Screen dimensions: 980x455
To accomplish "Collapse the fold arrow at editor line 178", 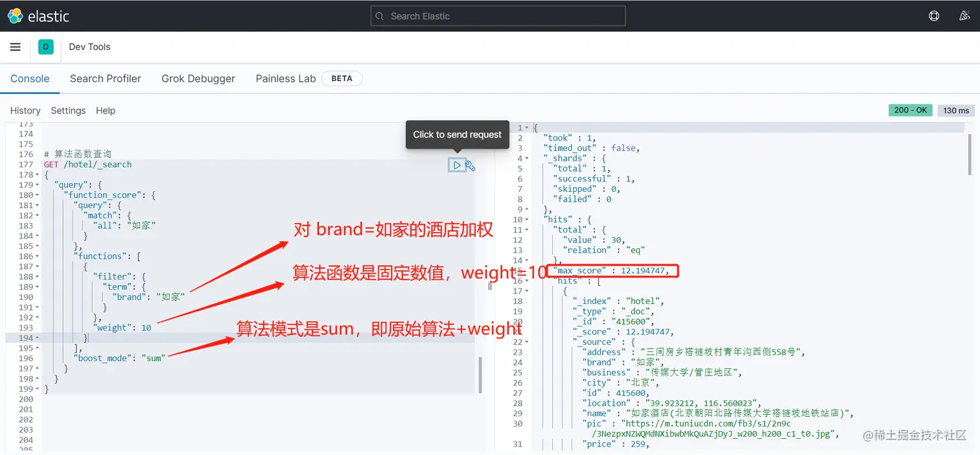I will click(x=38, y=175).
